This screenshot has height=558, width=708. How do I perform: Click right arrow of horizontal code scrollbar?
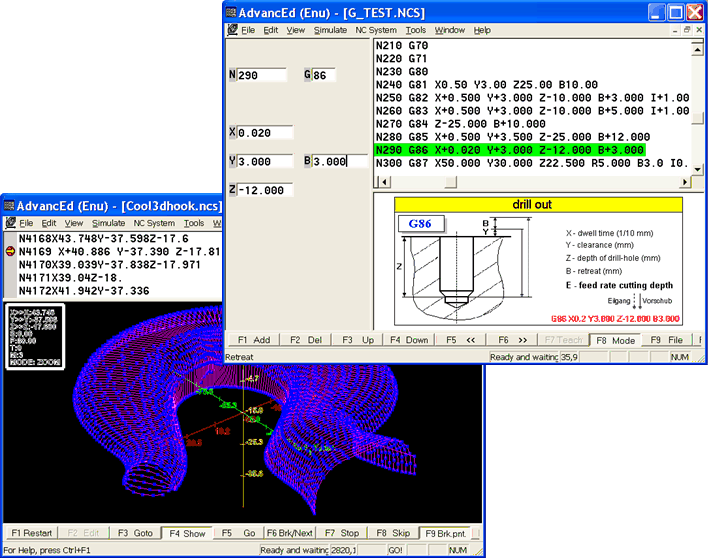click(x=685, y=182)
